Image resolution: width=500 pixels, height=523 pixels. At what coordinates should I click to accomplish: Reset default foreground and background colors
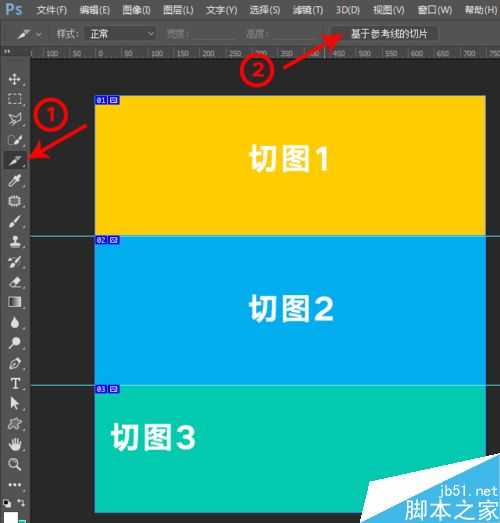point(6,503)
